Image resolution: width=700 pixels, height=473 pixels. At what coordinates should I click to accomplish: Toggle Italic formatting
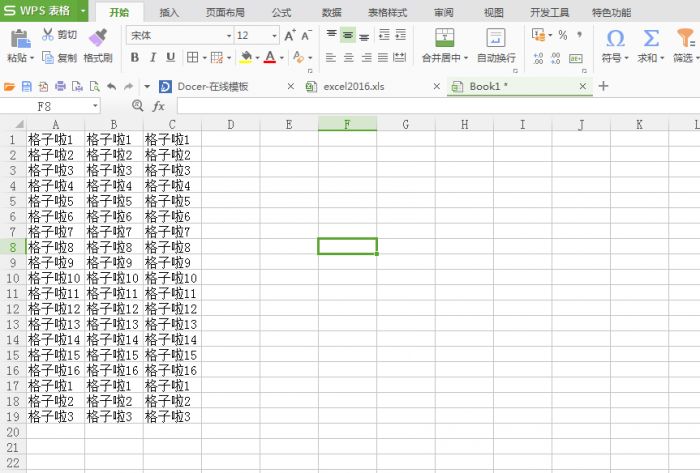(x=153, y=58)
